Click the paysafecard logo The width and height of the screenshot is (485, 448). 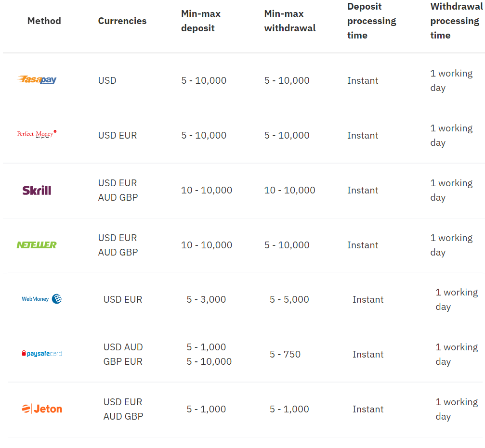(x=42, y=354)
